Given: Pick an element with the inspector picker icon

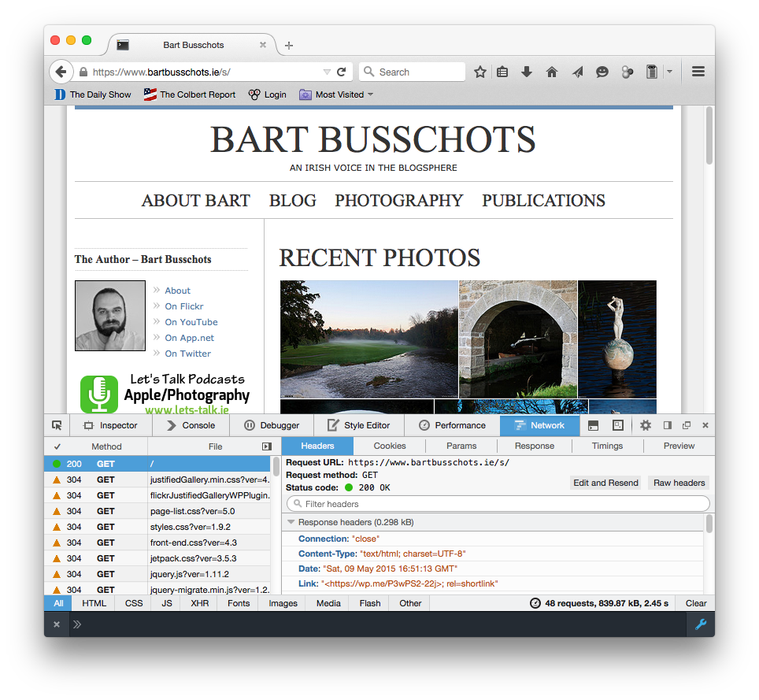Looking at the screenshot, I should pyautogui.click(x=57, y=425).
